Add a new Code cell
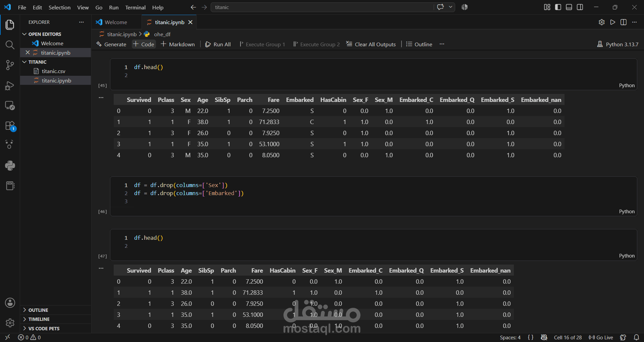This screenshot has width=644, height=342. pyautogui.click(x=144, y=44)
